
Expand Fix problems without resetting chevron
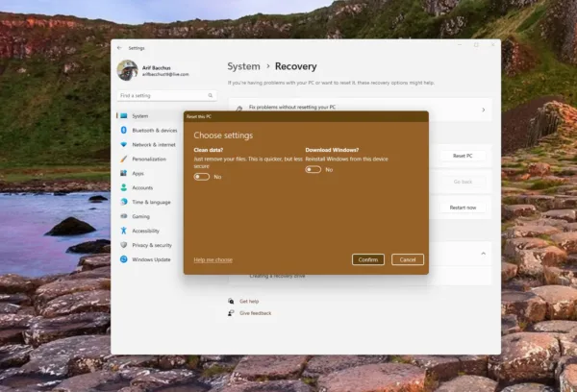484,110
